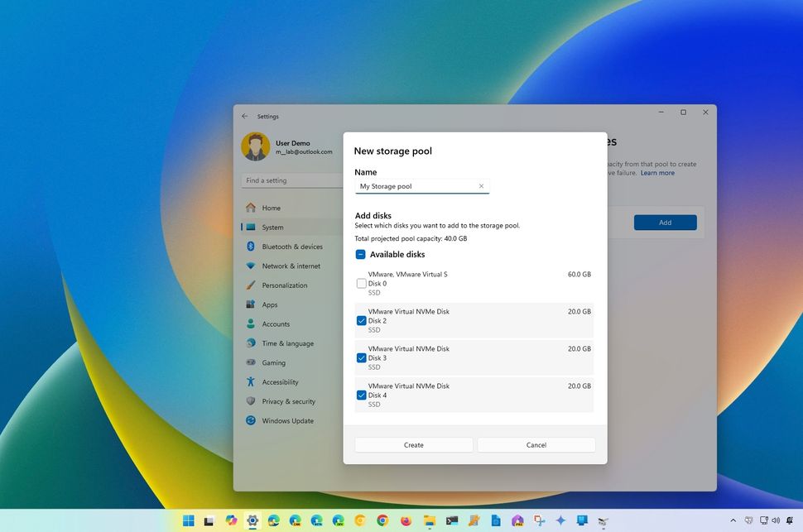Image resolution: width=803 pixels, height=532 pixels.
Task: Open the Learn more link
Action: pyautogui.click(x=657, y=172)
